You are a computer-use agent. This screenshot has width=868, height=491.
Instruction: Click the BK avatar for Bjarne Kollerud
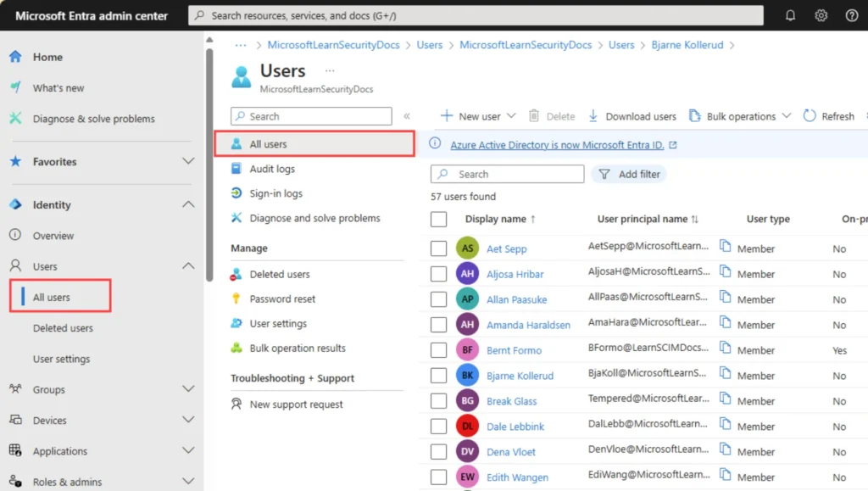coord(467,376)
